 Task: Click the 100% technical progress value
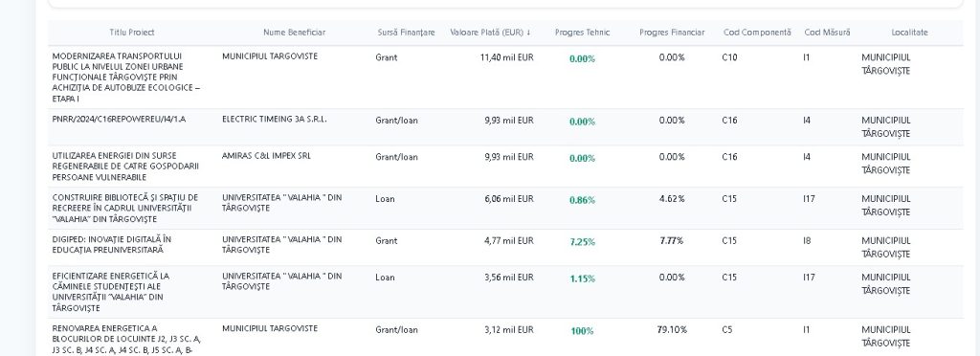coord(583,331)
